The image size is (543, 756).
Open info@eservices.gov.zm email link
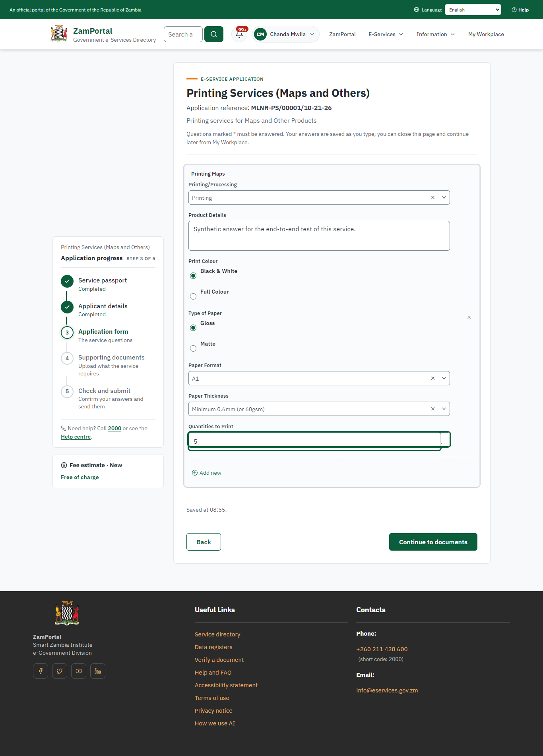coord(387,690)
